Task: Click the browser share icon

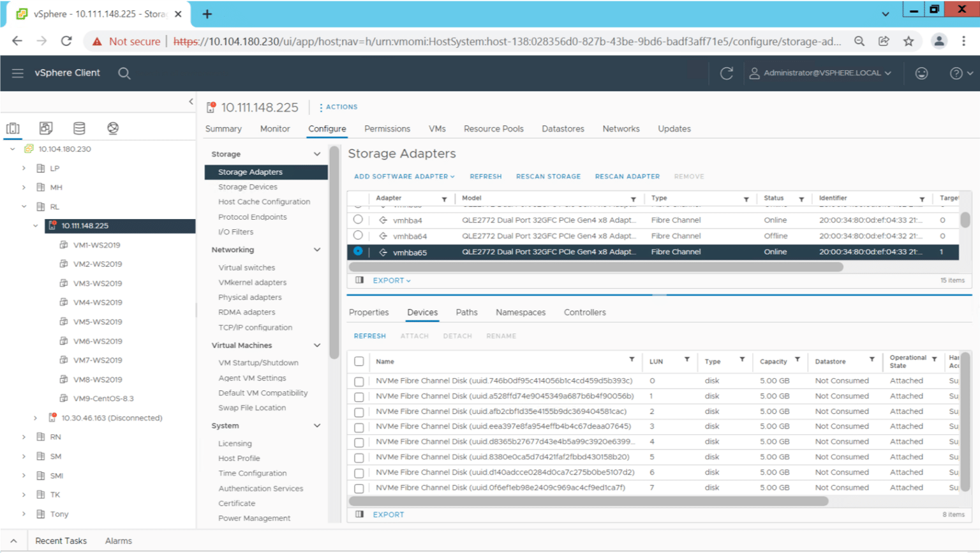Action: 884,41
